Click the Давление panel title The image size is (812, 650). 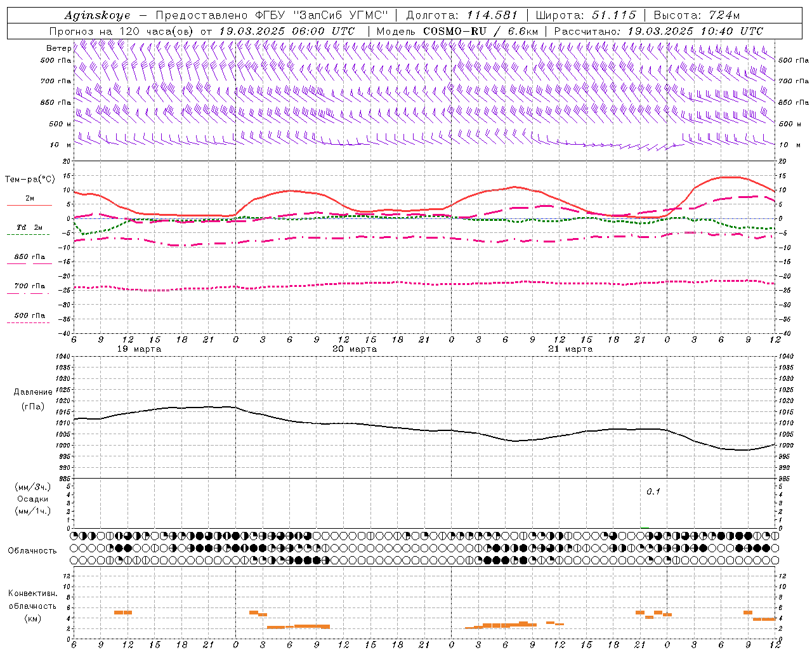tap(33, 392)
